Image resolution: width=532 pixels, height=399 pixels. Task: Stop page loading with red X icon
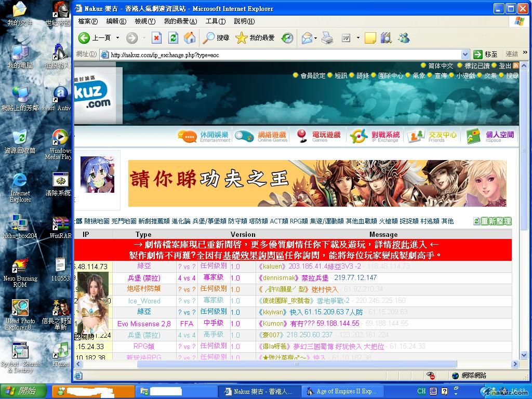point(156,38)
